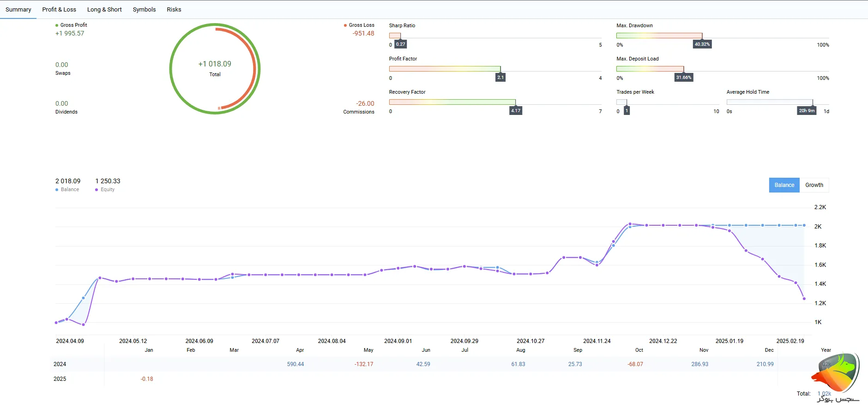Image resolution: width=868 pixels, height=409 pixels.
Task: Click the Max. Deposit Load 31.66% marker
Action: click(684, 78)
